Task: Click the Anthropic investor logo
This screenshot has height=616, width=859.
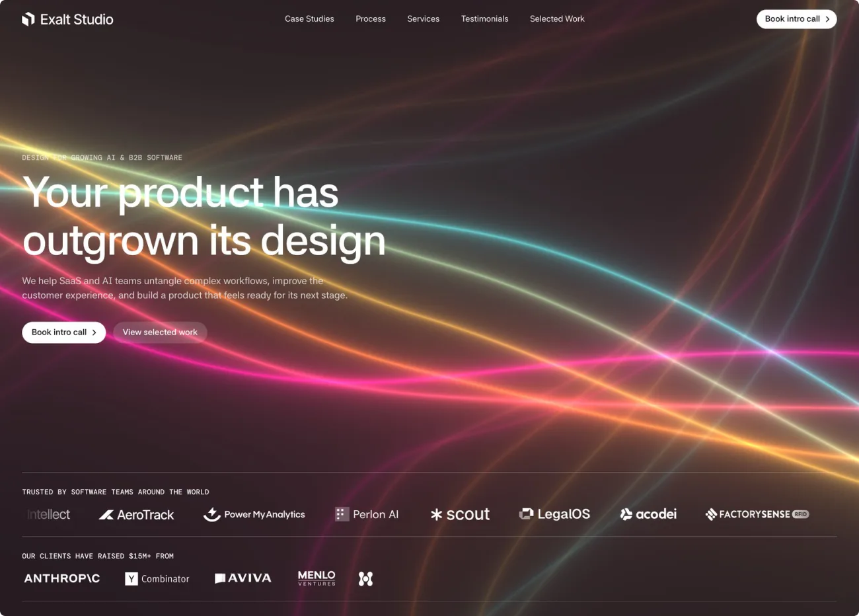Action: click(62, 578)
